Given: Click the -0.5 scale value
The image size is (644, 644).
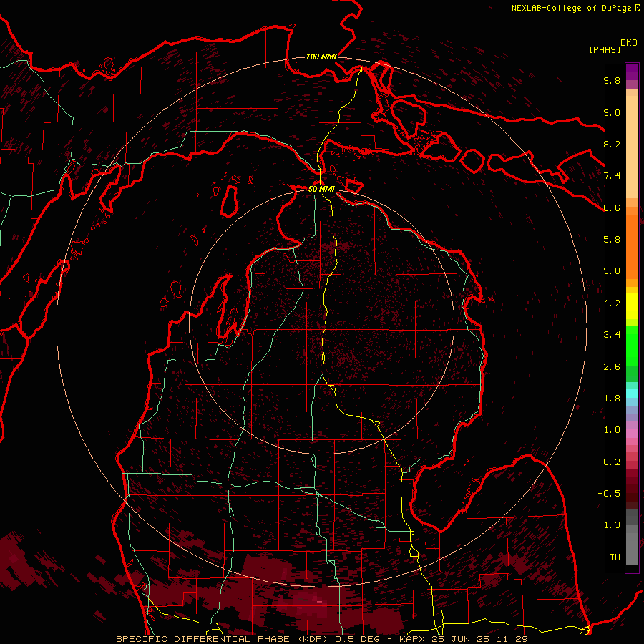Looking at the screenshot, I should [x=609, y=494].
